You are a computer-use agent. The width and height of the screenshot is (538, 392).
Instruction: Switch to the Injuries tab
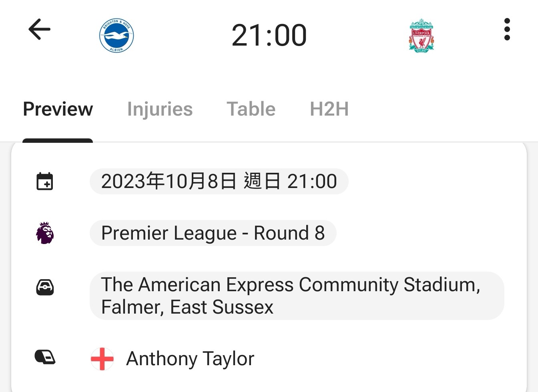tap(160, 109)
